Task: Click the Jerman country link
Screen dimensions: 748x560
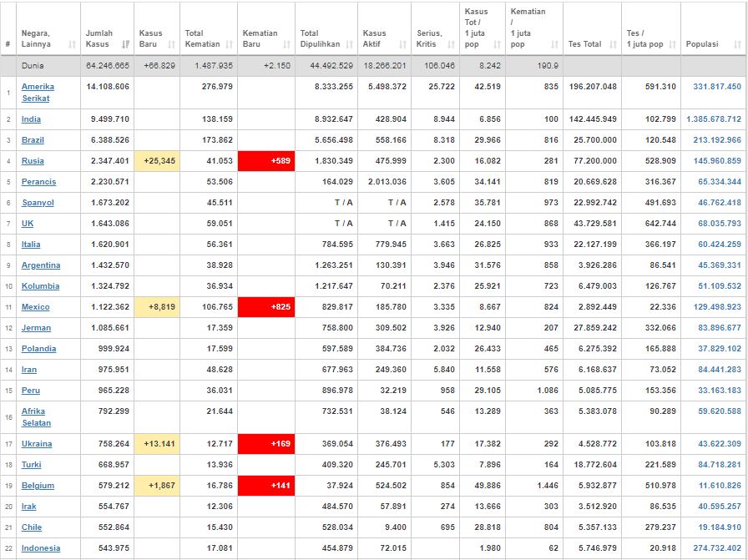Action: click(x=36, y=328)
